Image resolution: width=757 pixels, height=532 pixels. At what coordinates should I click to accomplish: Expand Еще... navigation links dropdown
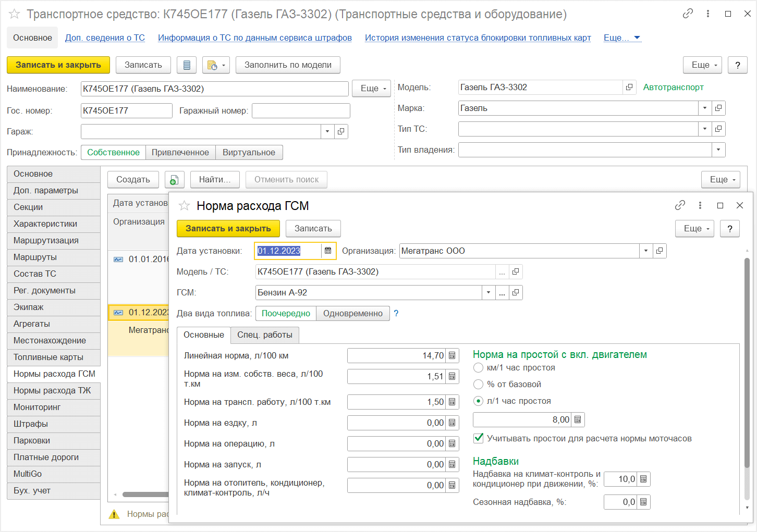pyautogui.click(x=622, y=38)
